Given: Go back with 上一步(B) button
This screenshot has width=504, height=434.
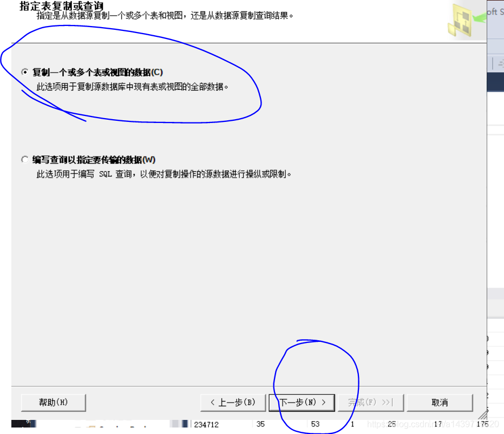Looking at the screenshot, I should tap(233, 403).
